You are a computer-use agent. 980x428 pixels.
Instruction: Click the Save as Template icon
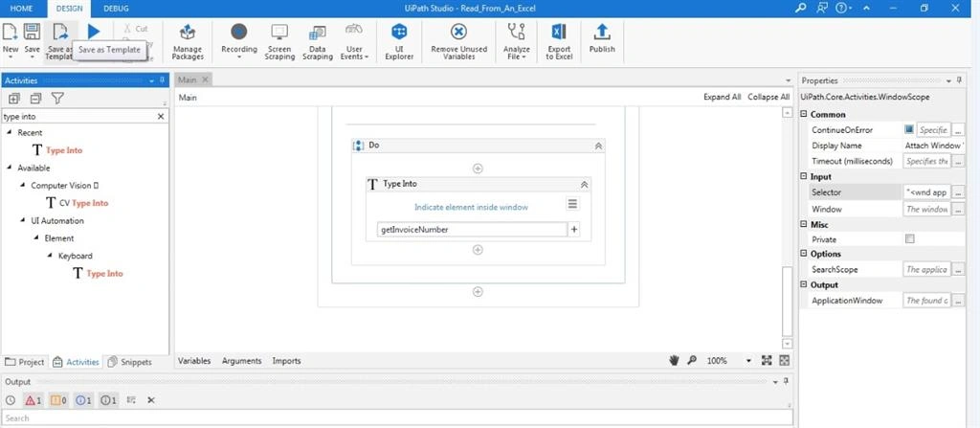click(60, 33)
